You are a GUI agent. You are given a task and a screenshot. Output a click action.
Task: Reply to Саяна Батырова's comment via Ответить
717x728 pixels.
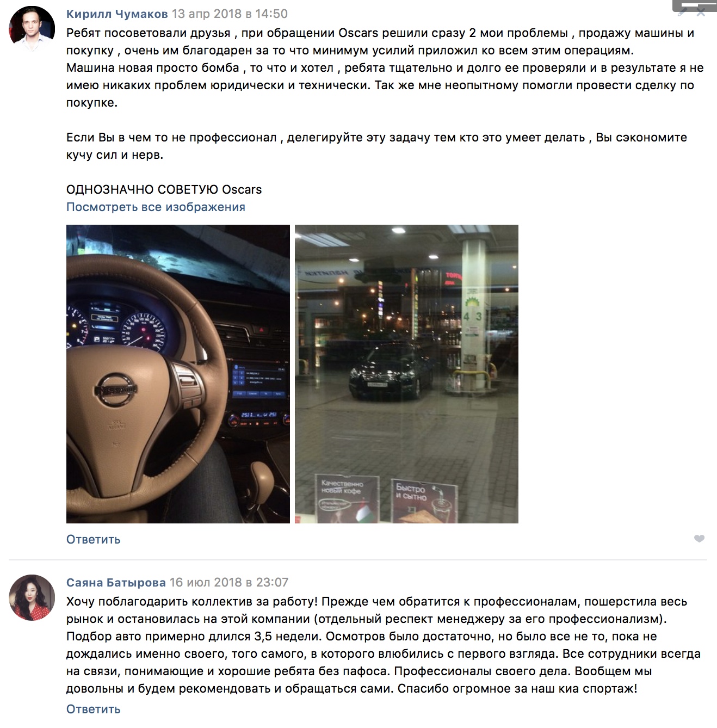point(93,709)
